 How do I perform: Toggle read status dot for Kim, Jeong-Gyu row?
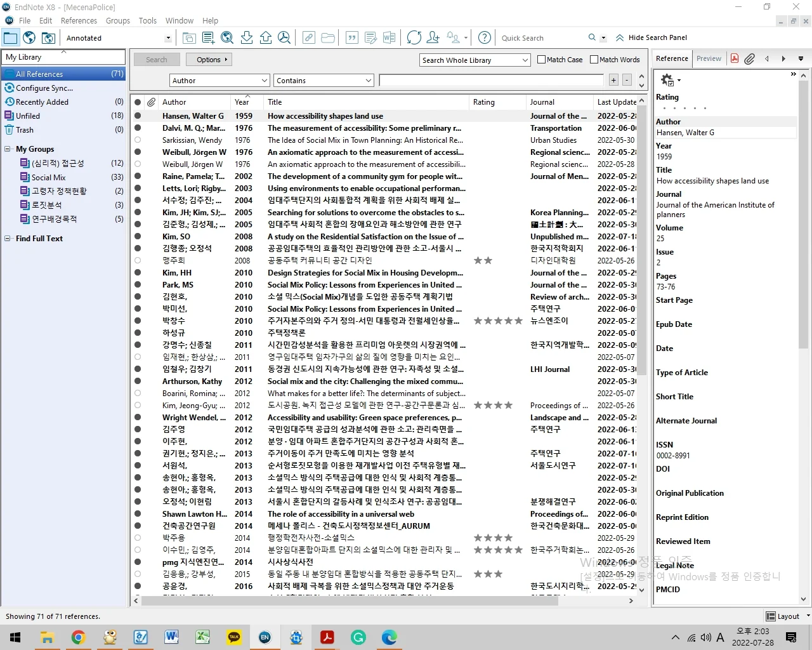pos(138,406)
